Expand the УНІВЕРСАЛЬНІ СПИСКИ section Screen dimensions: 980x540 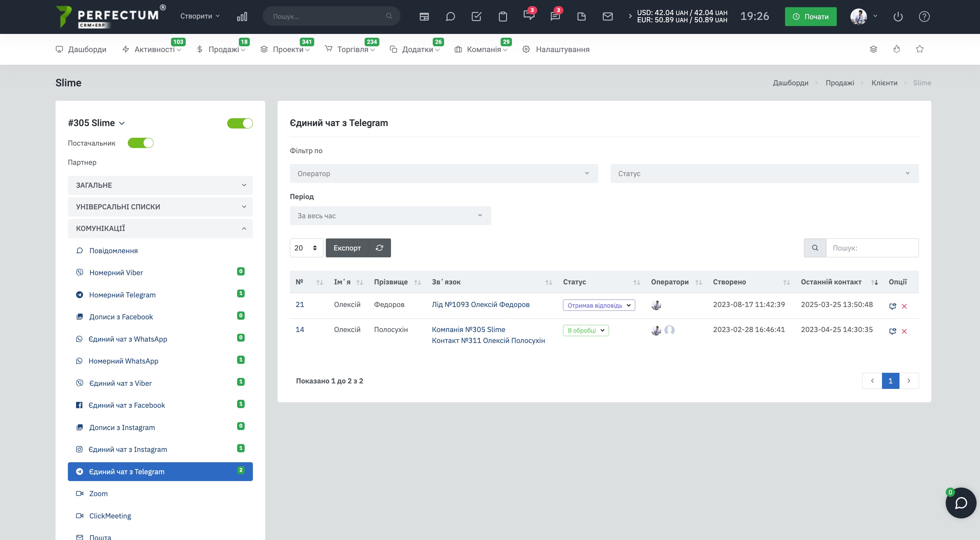click(x=160, y=207)
